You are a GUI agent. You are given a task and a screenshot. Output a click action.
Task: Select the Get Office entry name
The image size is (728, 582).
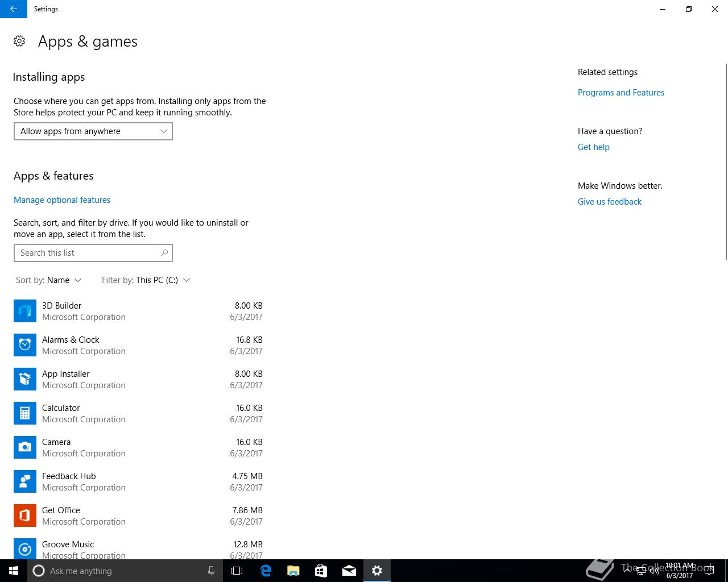[61, 510]
